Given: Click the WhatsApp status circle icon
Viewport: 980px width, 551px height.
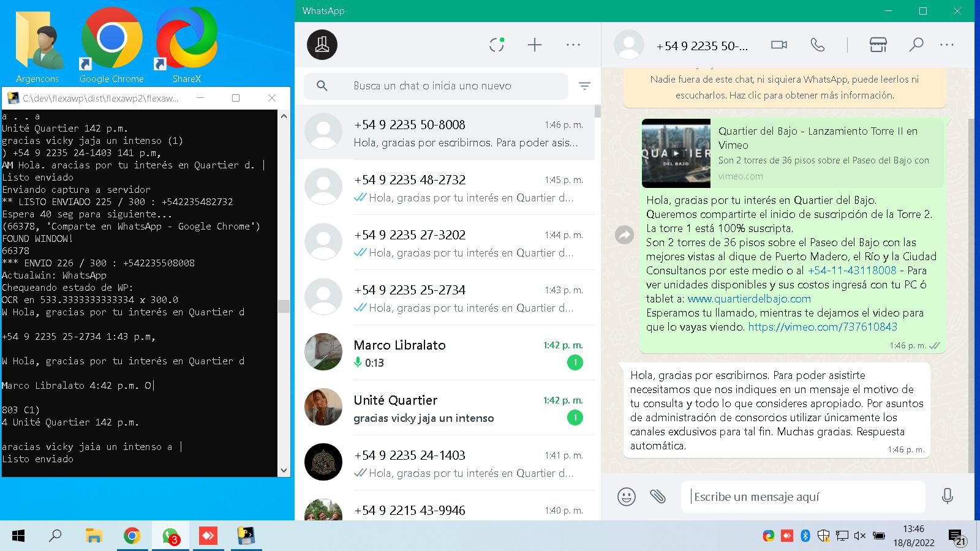Looking at the screenshot, I should tap(497, 45).
